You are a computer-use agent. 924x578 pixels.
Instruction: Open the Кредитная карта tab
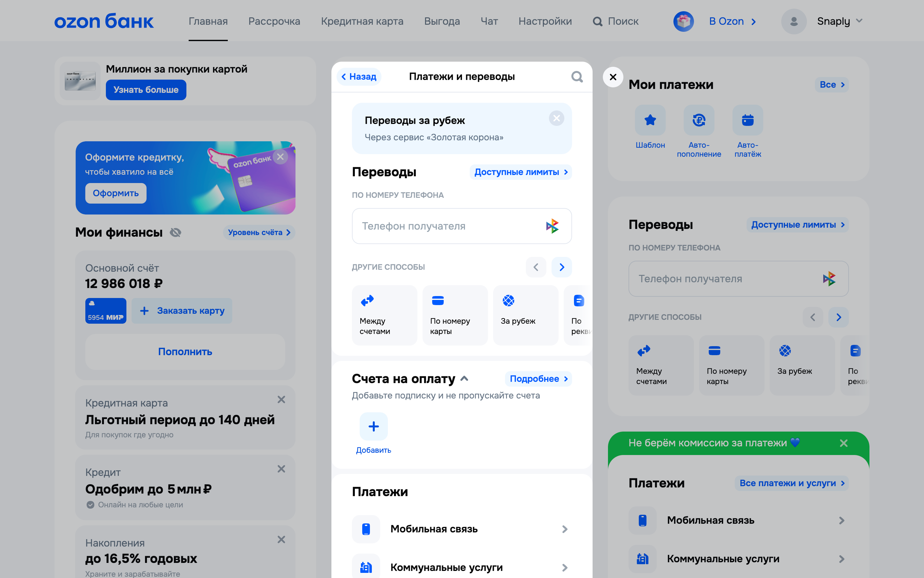[362, 22]
